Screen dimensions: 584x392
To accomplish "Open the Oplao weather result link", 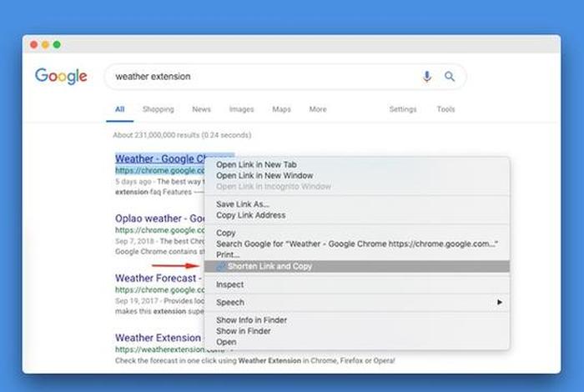I will [160, 219].
